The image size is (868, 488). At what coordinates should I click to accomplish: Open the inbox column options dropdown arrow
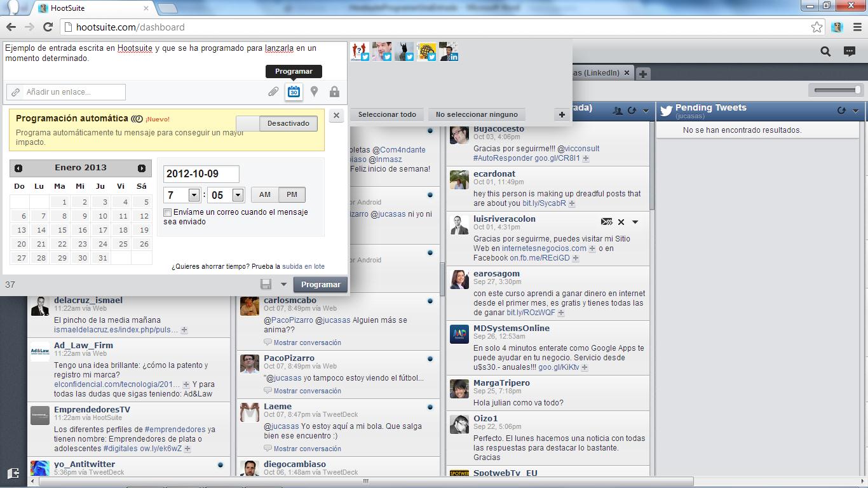[x=646, y=111]
